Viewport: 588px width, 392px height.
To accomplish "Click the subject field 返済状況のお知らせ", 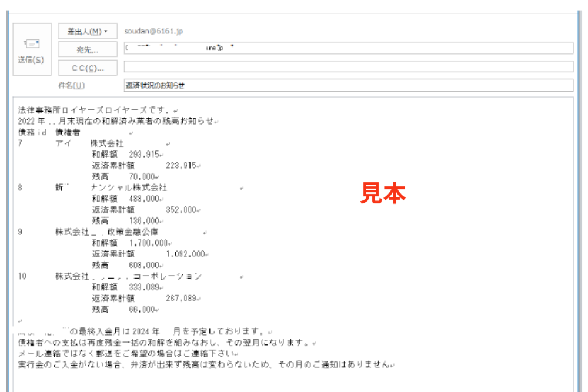I will (349, 85).
